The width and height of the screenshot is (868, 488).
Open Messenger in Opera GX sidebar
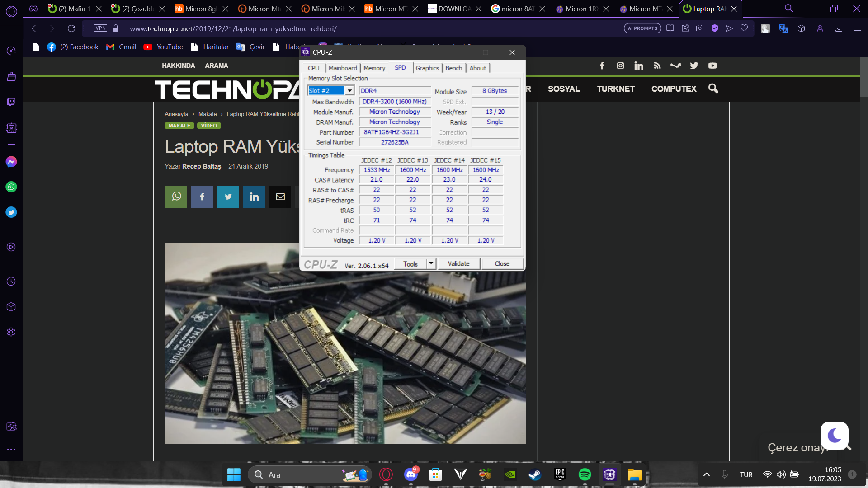11,162
